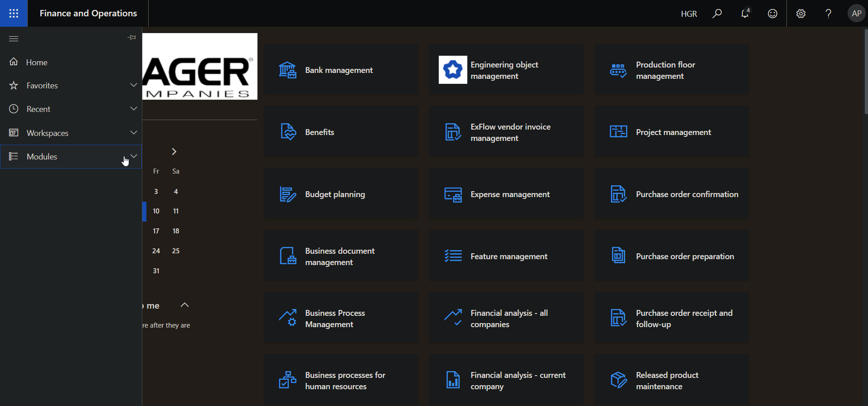Viewport: 868px width, 406px height.
Task: Select calendar date 18
Action: point(176,231)
